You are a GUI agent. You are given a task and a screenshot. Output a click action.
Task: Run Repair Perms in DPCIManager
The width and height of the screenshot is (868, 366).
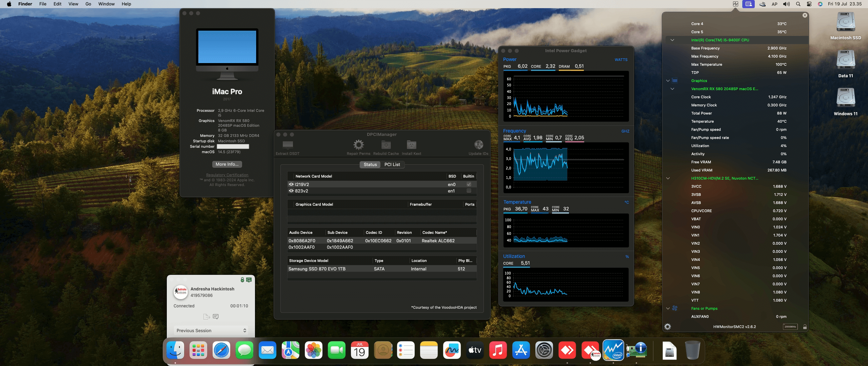point(358,145)
